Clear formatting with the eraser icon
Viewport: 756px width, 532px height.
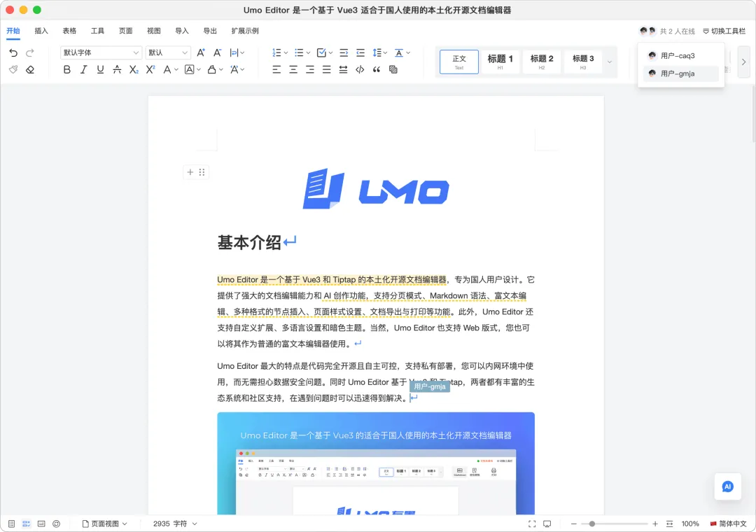click(x=30, y=69)
